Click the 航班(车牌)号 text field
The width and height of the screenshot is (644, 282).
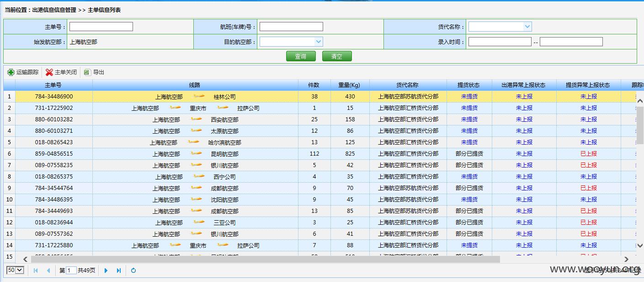pyautogui.click(x=291, y=27)
